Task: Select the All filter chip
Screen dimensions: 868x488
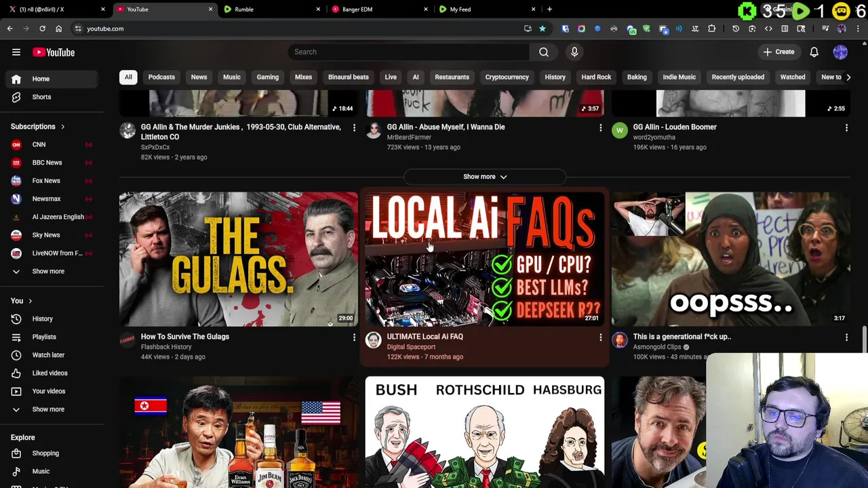Action: [128, 77]
